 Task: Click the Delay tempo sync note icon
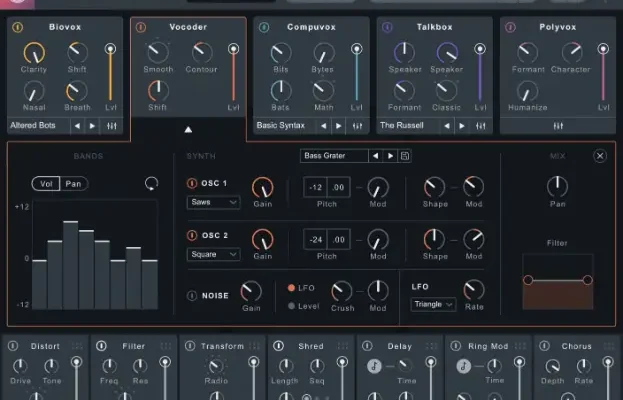(374, 367)
